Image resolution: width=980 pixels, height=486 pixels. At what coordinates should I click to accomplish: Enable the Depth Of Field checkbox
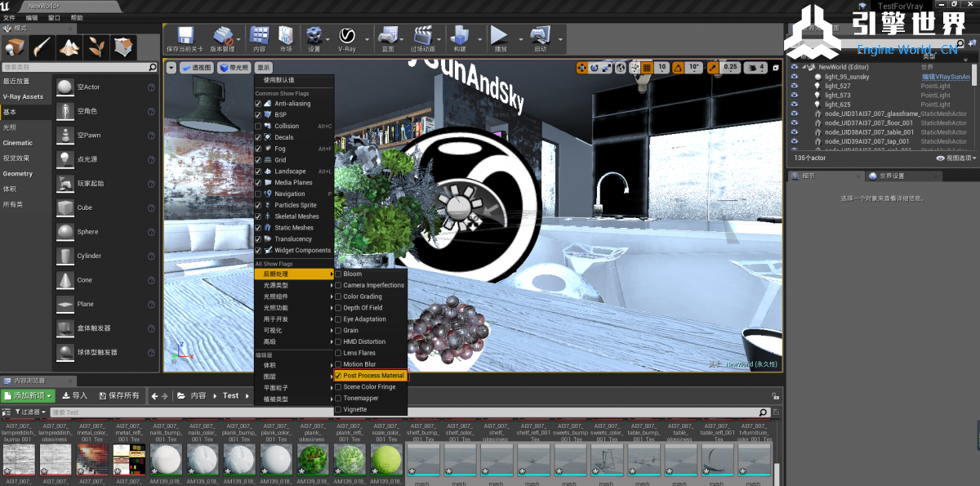click(338, 308)
